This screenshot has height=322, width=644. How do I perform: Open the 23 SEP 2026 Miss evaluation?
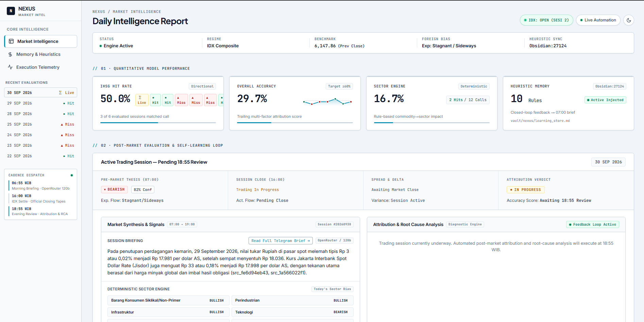pos(41,145)
